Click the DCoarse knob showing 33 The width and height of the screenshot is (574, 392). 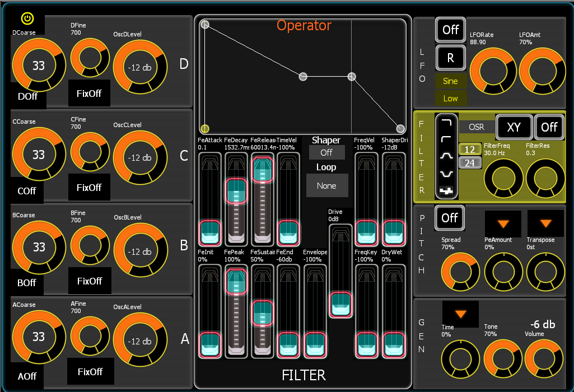(39, 66)
